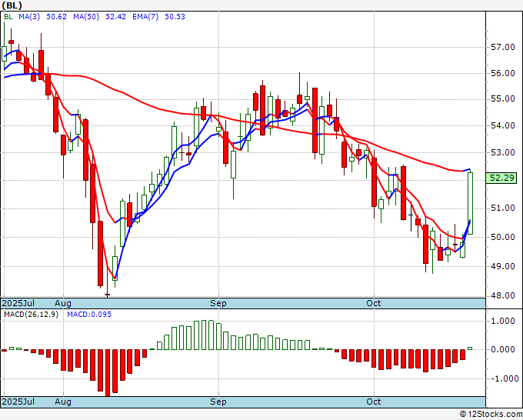Click the 51.00 price axis label
Viewport: 523px width, 420px height.
pos(503,208)
